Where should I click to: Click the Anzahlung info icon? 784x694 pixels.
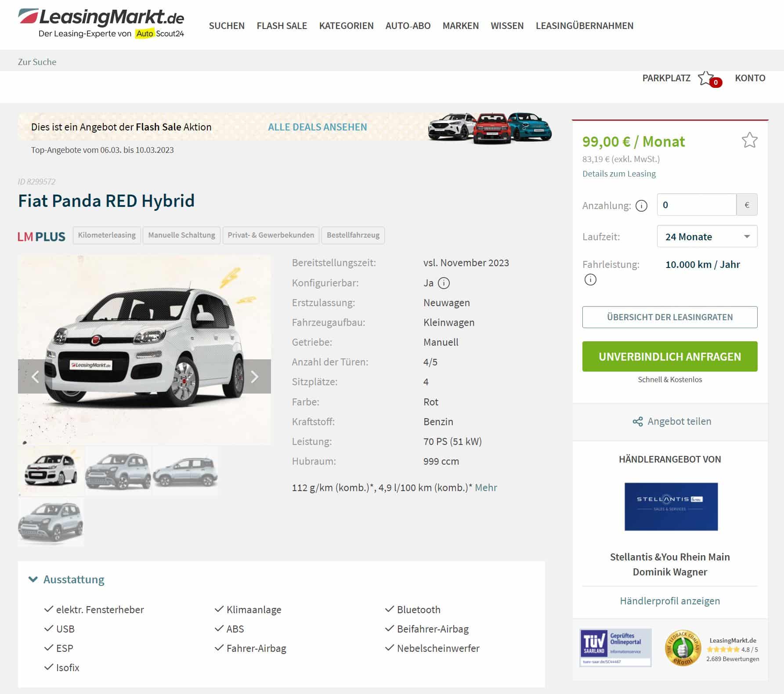click(641, 206)
